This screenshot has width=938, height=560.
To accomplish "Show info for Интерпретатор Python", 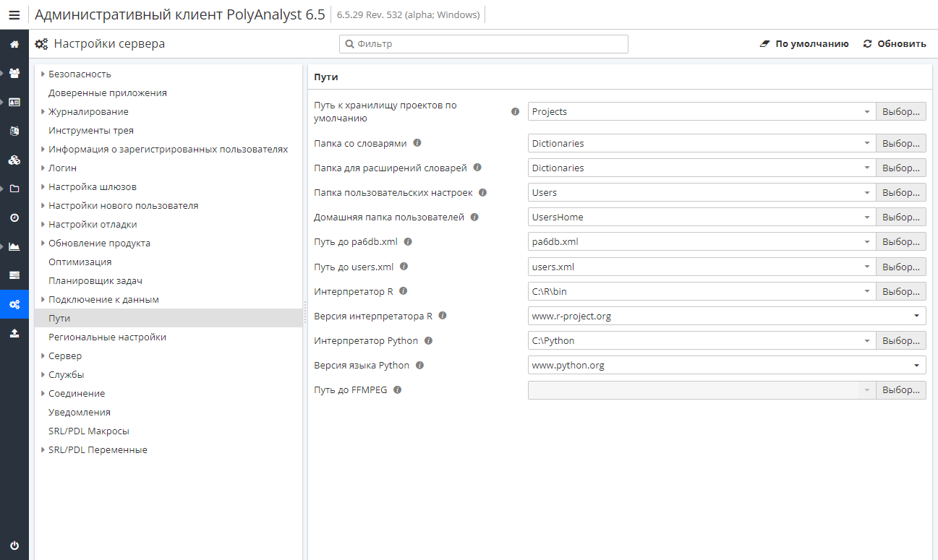I will 428,340.
